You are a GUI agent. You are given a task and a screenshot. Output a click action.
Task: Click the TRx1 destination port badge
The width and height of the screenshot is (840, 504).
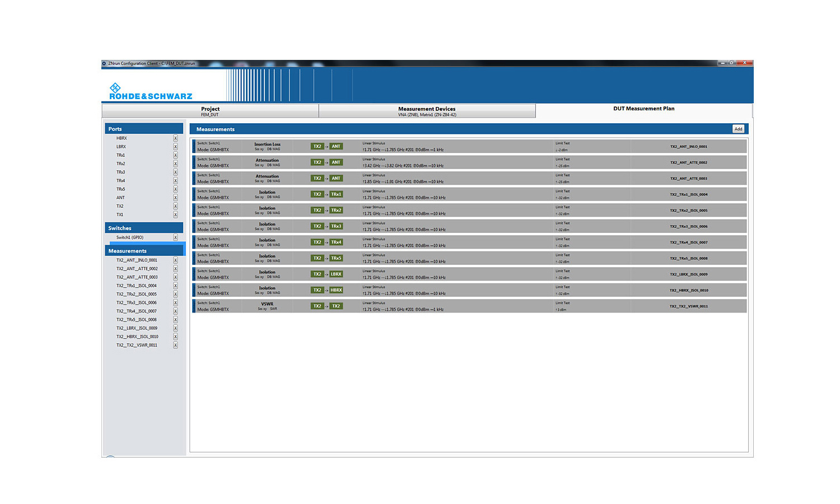pyautogui.click(x=336, y=194)
